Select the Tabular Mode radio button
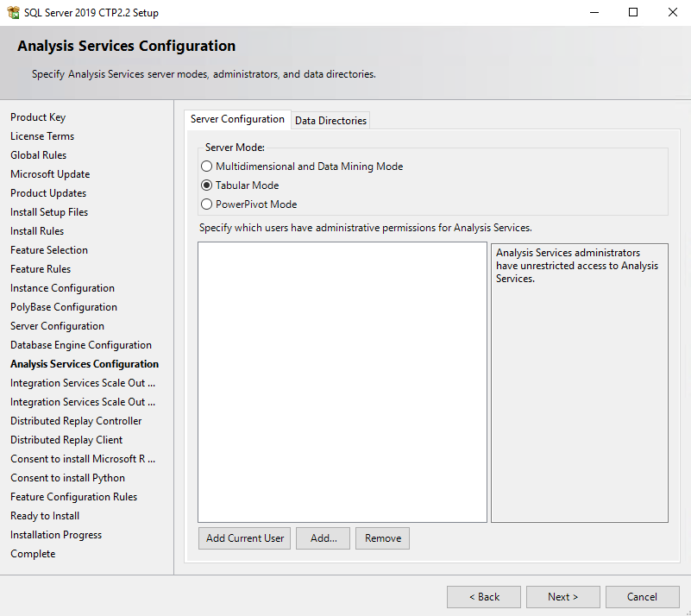This screenshot has width=691, height=616. [x=206, y=185]
